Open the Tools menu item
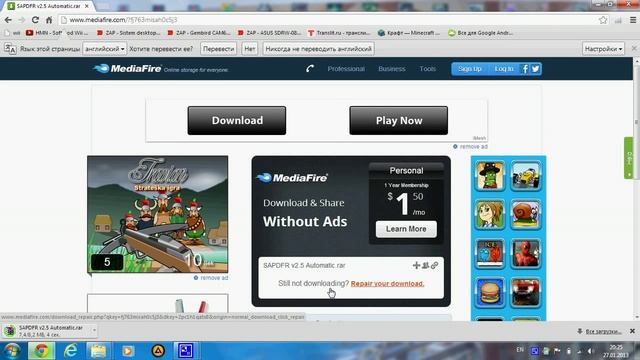640x360 pixels. [x=427, y=69]
